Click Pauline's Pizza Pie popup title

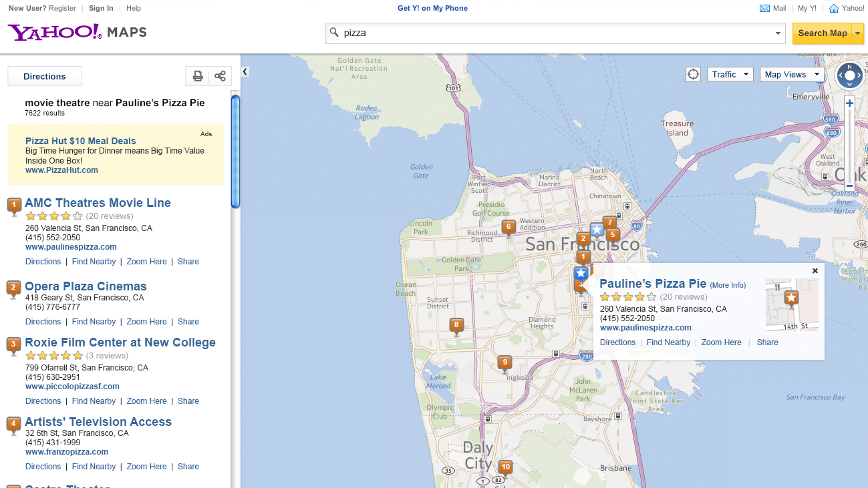point(653,284)
